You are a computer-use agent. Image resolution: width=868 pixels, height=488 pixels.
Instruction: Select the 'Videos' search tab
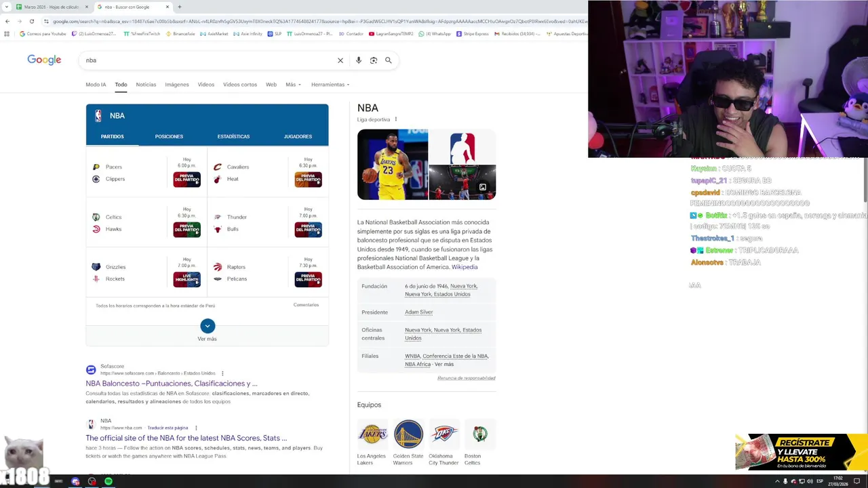pyautogui.click(x=206, y=85)
